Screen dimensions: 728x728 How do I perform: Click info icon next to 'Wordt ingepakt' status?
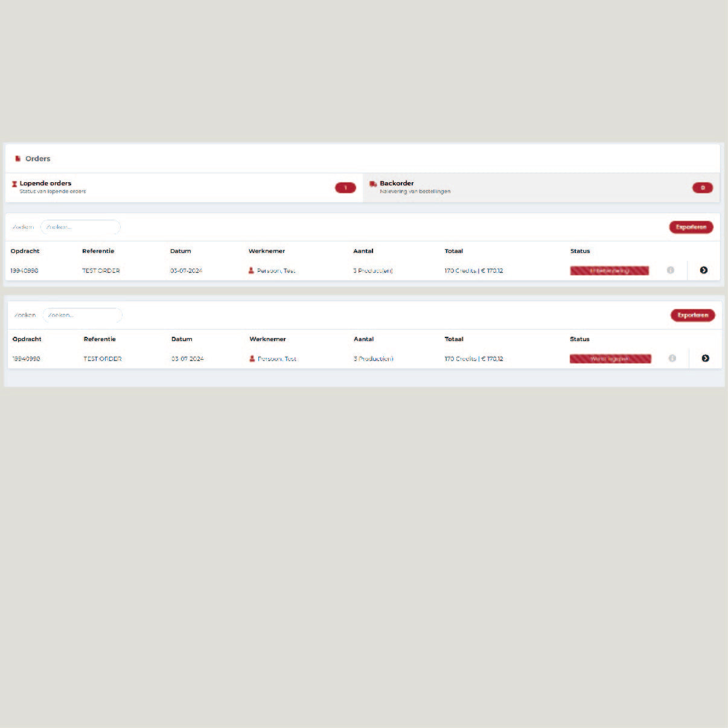672,359
